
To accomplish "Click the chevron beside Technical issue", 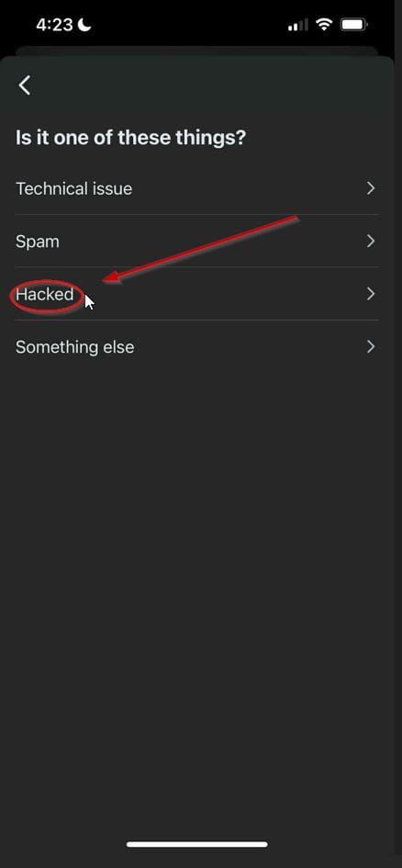I will click(371, 189).
